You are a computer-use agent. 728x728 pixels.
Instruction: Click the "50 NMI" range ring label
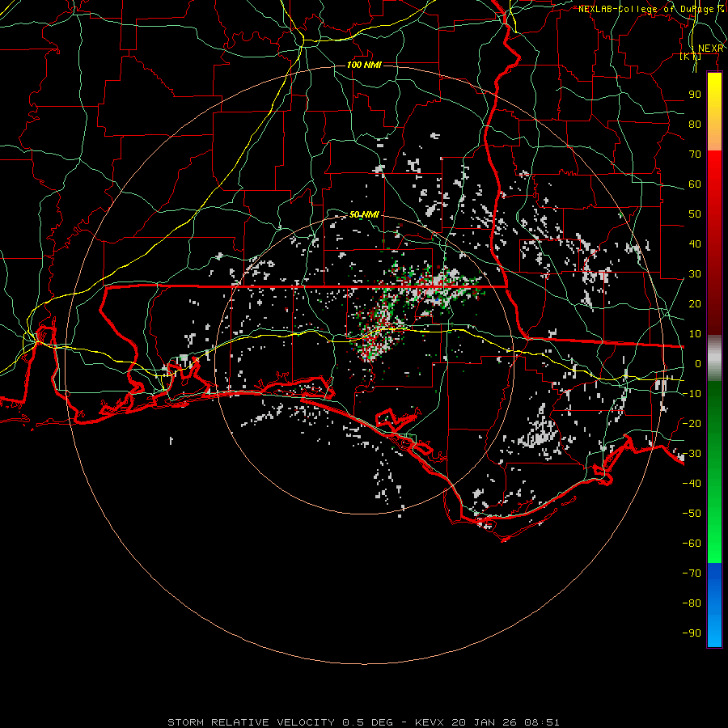tap(364, 214)
